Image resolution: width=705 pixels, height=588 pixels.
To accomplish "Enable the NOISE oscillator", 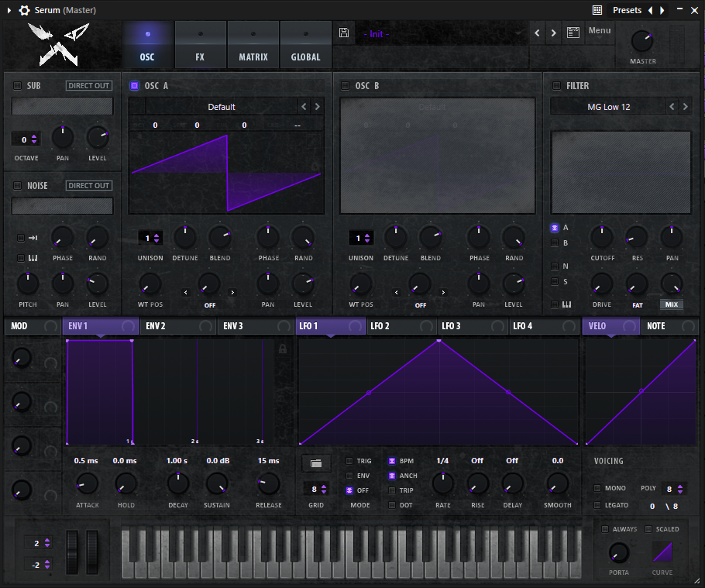I will tap(17, 185).
